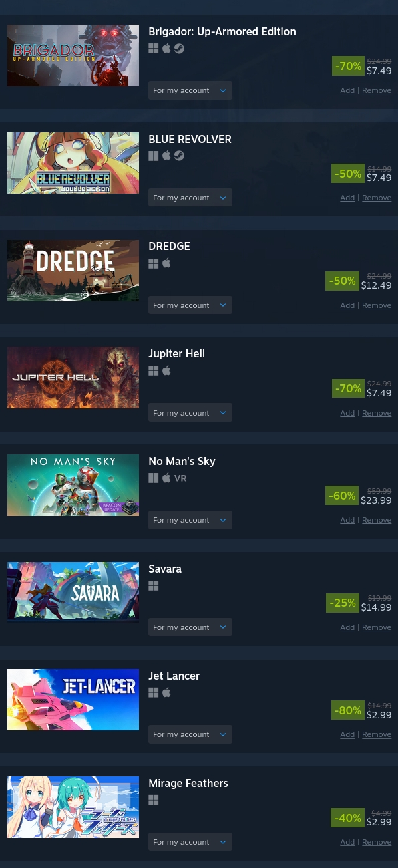Screen dimensions: 398x868
Task: Open the Jupiter Hell title link
Action: (x=176, y=353)
